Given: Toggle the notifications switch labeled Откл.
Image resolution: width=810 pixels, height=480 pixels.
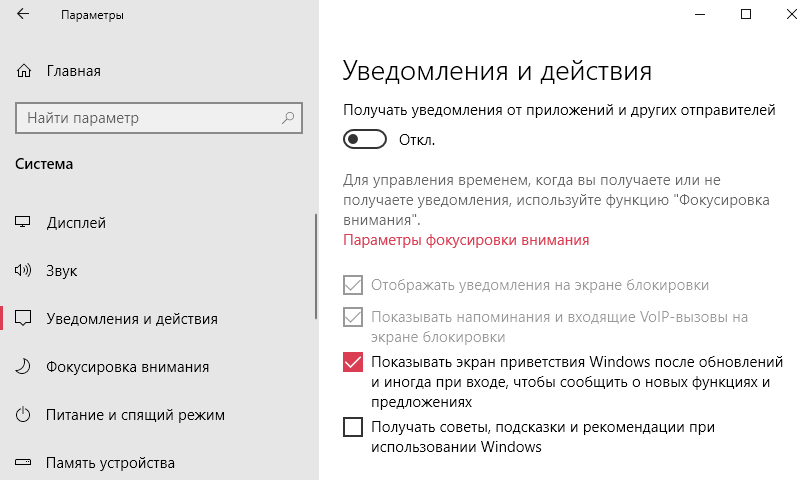Looking at the screenshot, I should click(x=365, y=140).
